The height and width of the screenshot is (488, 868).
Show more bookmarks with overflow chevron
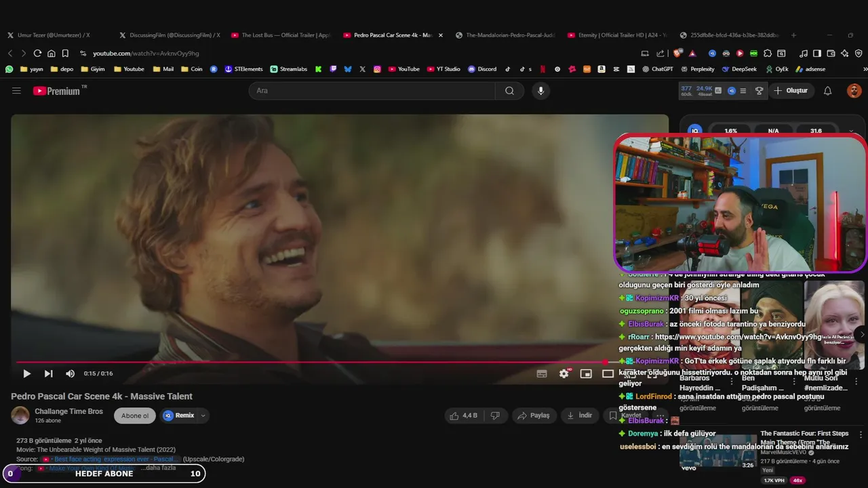point(865,68)
